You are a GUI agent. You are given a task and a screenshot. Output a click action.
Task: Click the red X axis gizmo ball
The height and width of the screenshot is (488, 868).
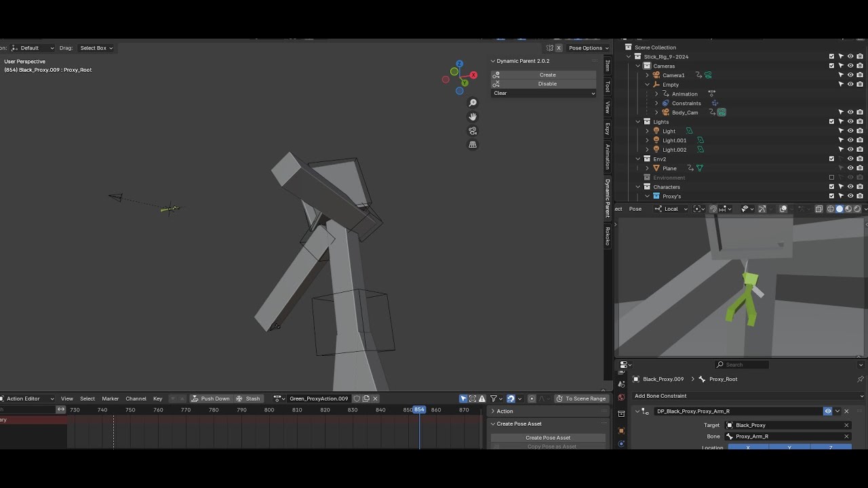pos(473,75)
